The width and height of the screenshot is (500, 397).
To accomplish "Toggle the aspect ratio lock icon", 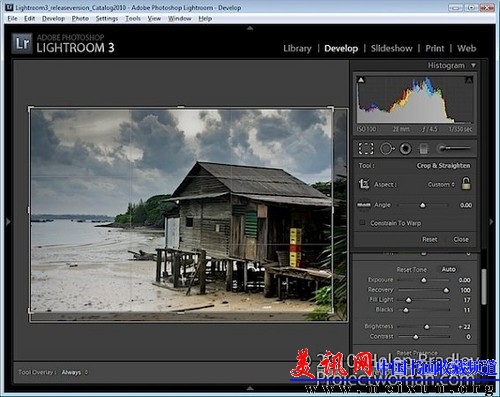I will 466,183.
